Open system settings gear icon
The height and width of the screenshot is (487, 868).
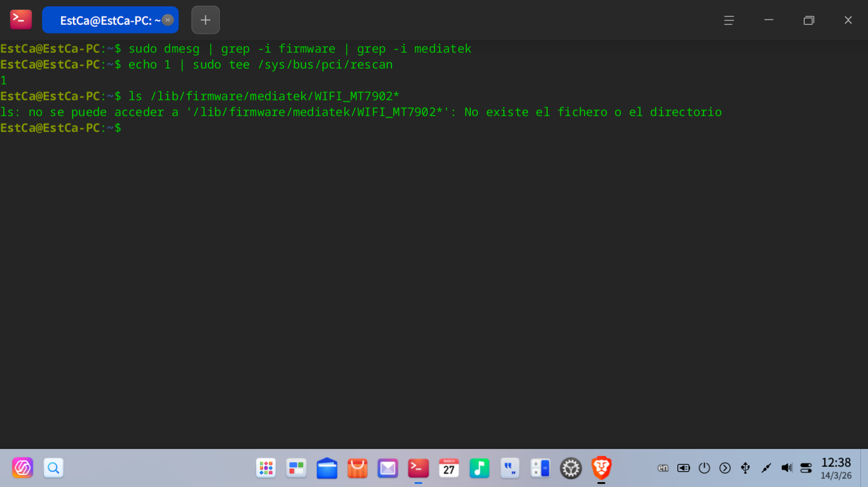click(571, 468)
